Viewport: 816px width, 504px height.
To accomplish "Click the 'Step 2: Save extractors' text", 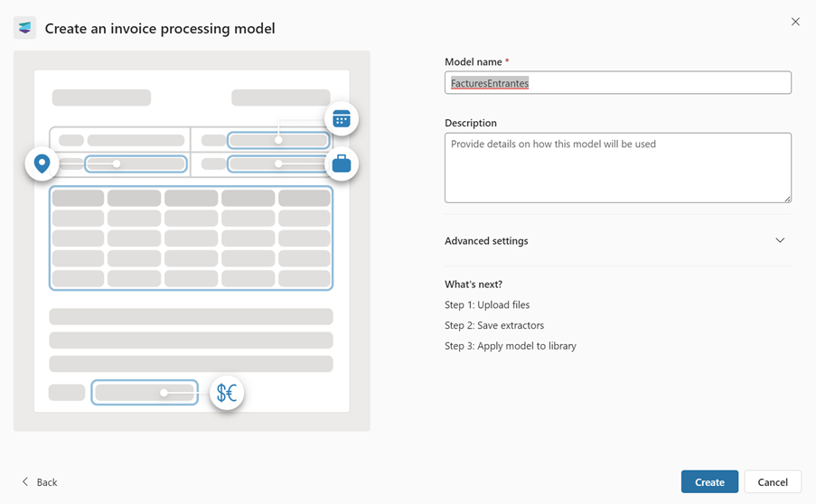I will click(494, 325).
